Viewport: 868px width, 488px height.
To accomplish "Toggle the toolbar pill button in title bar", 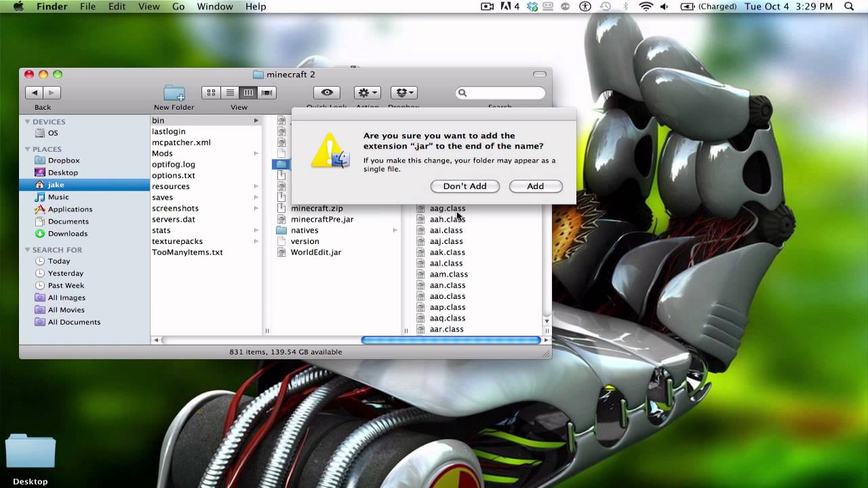I will point(540,75).
